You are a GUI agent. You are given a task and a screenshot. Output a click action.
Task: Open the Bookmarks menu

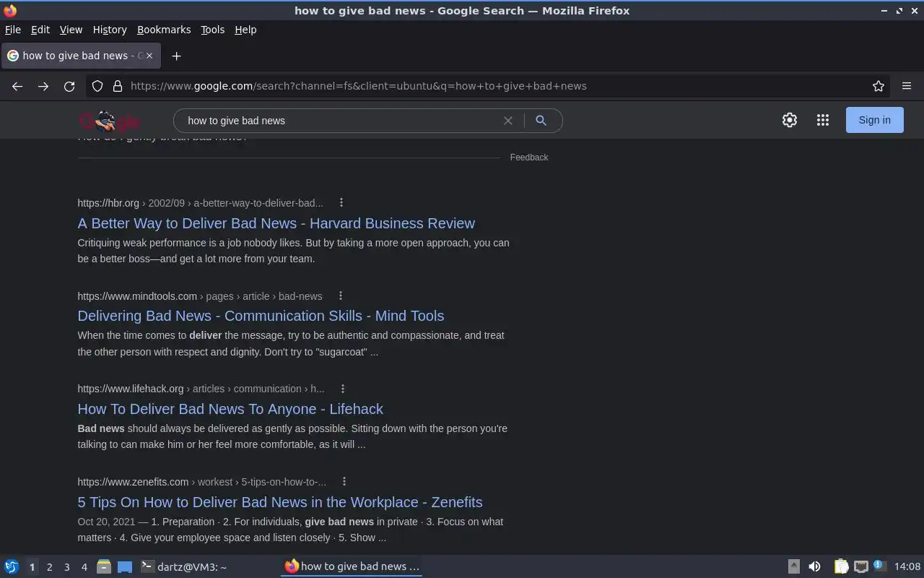164,30
